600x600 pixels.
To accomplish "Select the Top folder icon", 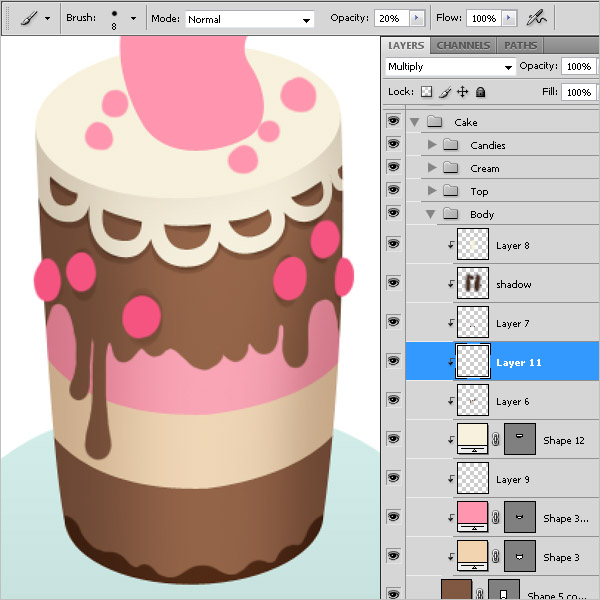I will (450, 191).
